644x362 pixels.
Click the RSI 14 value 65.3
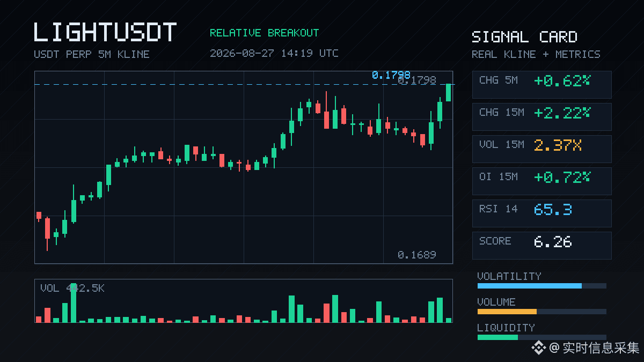coord(553,209)
